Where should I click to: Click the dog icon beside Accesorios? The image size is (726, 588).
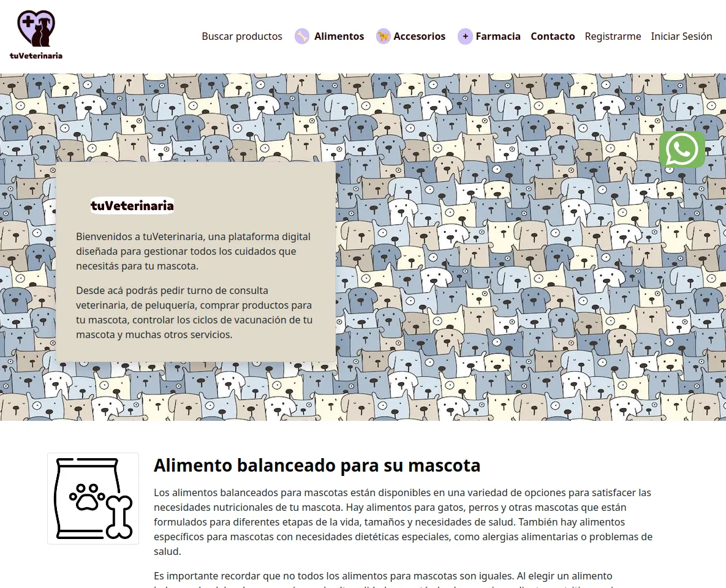(384, 36)
